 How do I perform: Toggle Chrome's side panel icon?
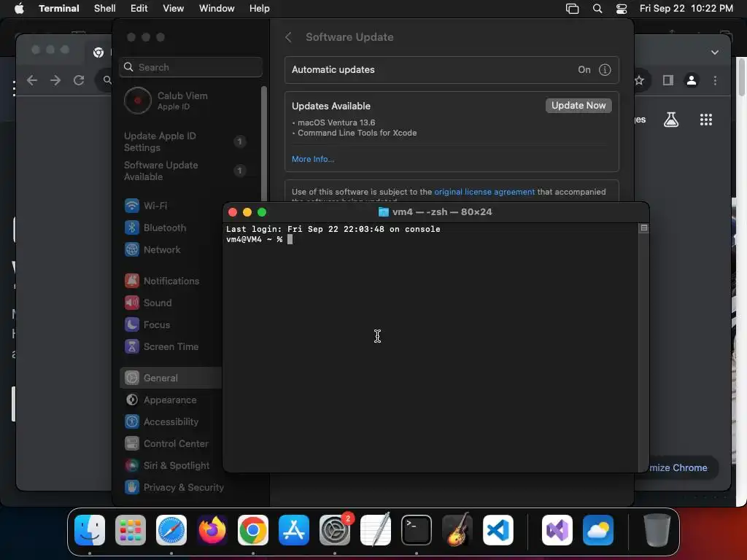coord(668,80)
